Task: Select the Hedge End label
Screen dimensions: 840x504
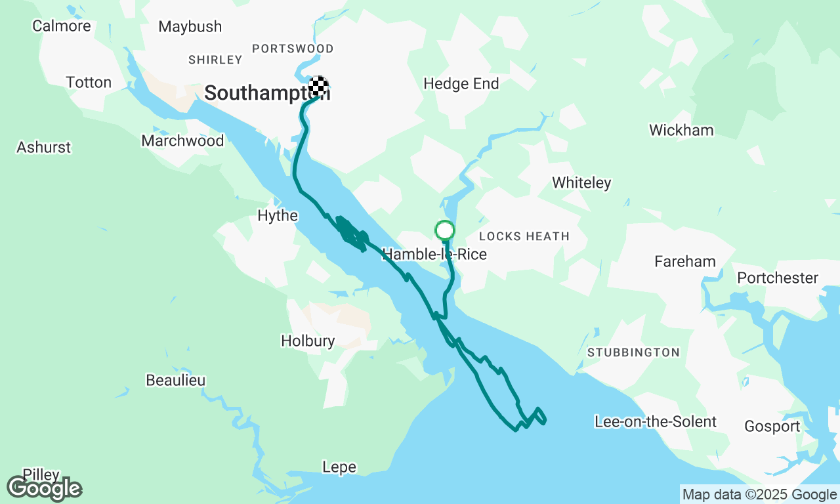Action: (461, 83)
